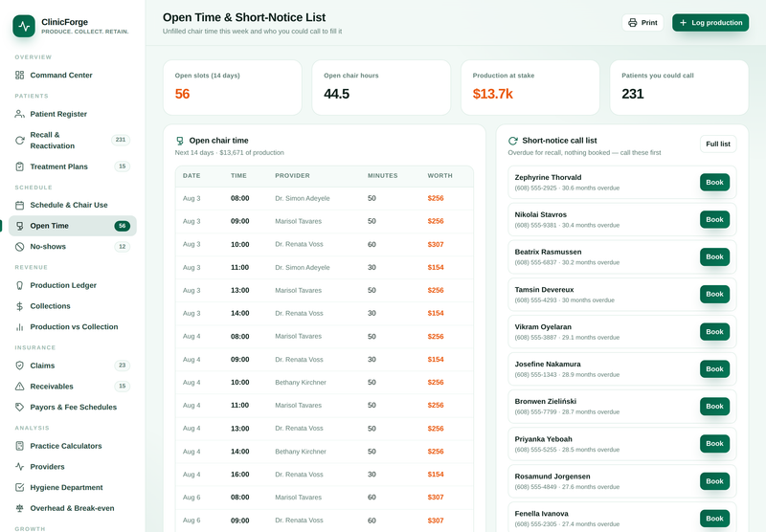The width and height of the screenshot is (766, 532).
Task: Open Production vs Collection page
Action: pyautogui.click(x=73, y=327)
